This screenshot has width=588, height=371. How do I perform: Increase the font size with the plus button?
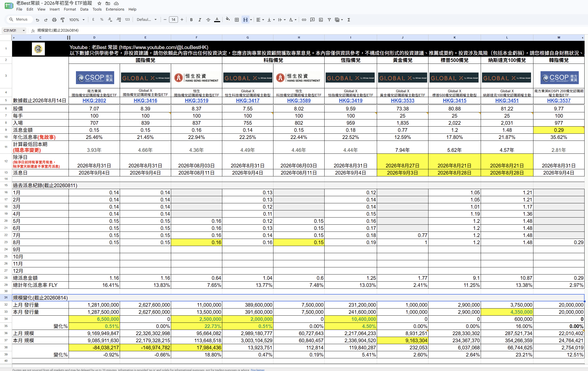coord(182,20)
